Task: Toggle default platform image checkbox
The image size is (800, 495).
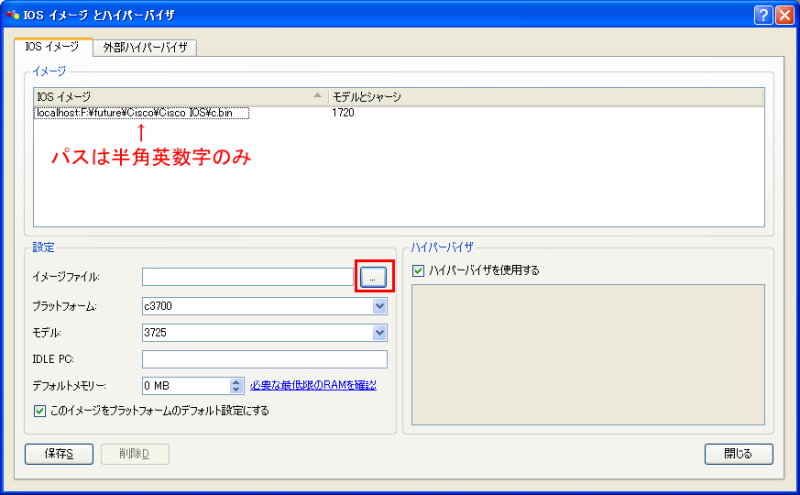Action: click(x=40, y=410)
